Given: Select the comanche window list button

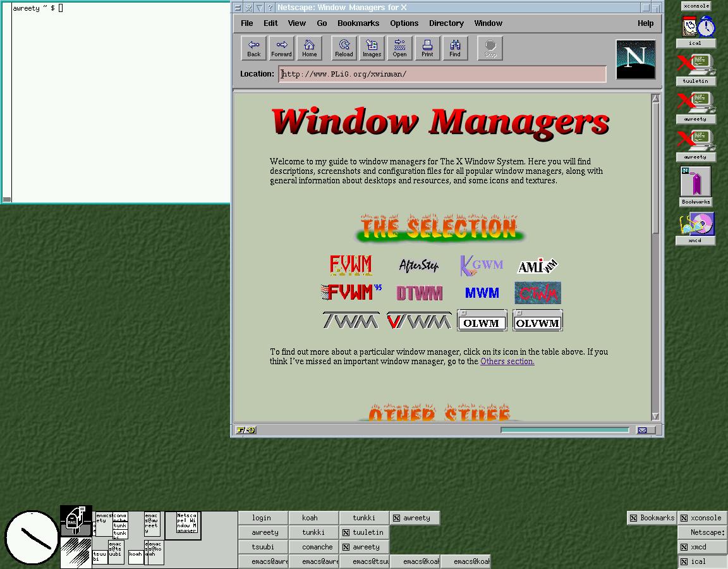Looking at the screenshot, I should point(313,547).
